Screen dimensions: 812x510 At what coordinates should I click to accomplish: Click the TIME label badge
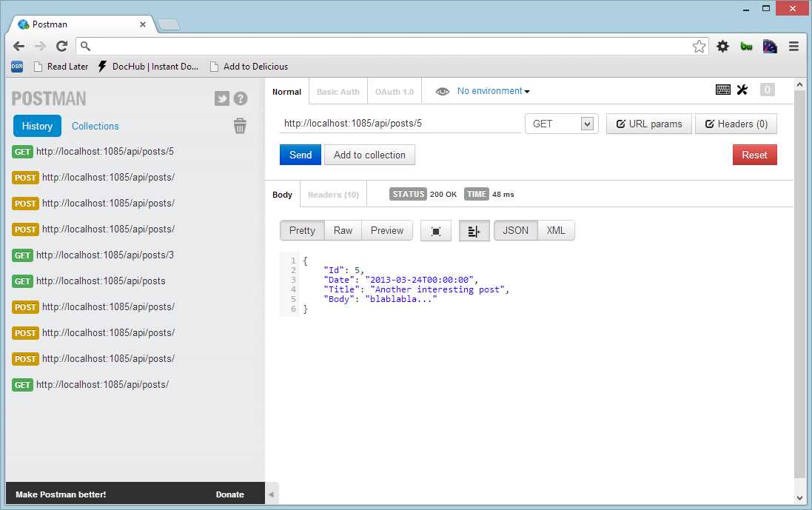(x=477, y=194)
